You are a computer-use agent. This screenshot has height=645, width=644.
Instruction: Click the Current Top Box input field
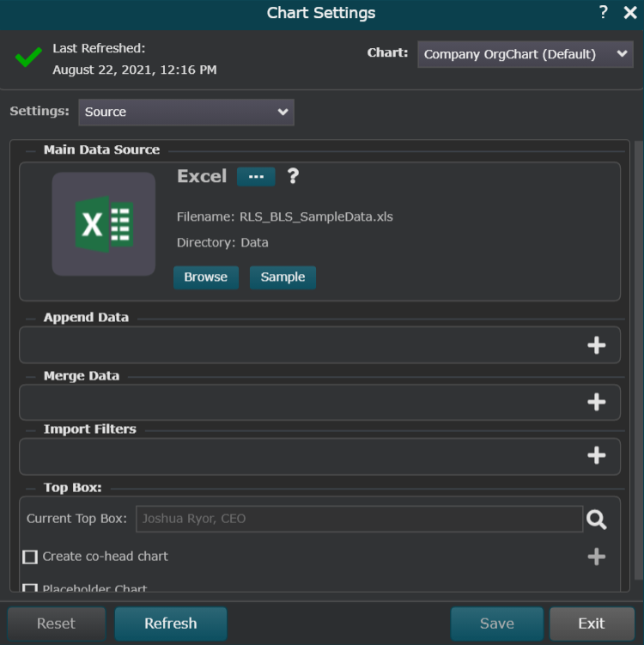click(x=360, y=519)
